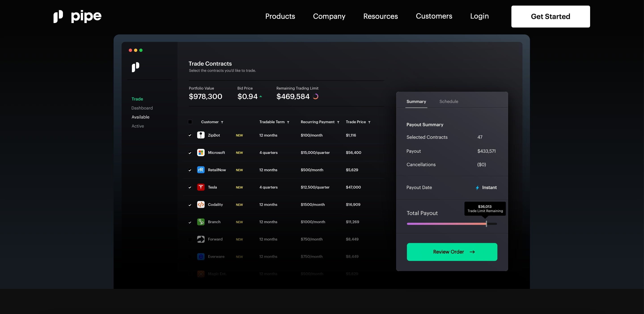The height and width of the screenshot is (314, 644).
Task: Click the ZipDot company icon
Action: (201, 135)
